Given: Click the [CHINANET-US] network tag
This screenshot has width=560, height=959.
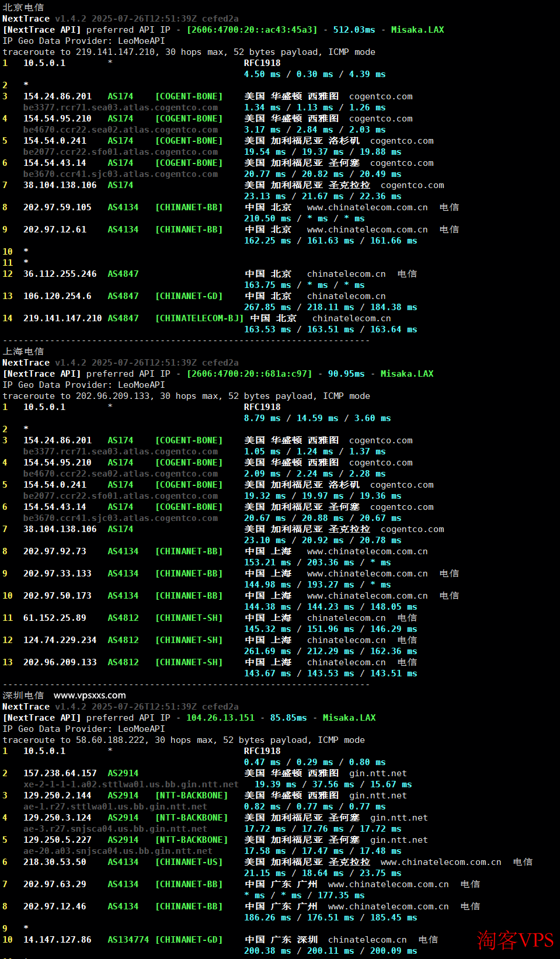Looking at the screenshot, I should click(189, 862).
